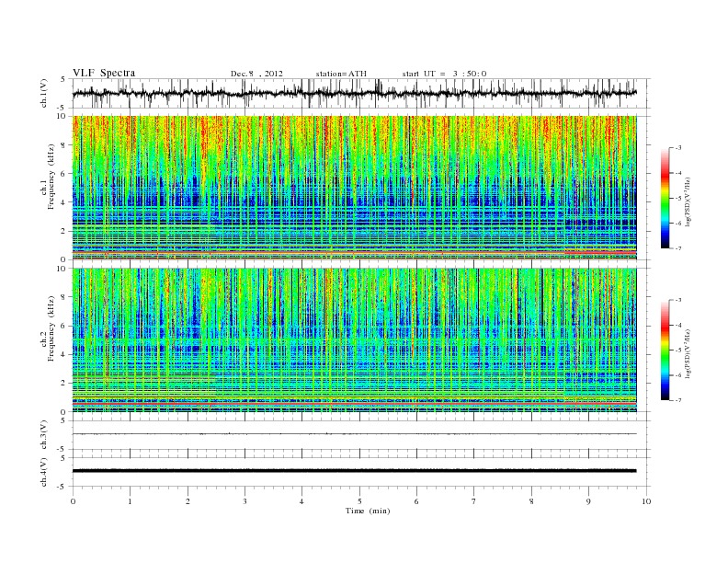Click the ch.1 voltage waveform trace
The width and height of the screenshot is (728, 563).
tap(354, 93)
